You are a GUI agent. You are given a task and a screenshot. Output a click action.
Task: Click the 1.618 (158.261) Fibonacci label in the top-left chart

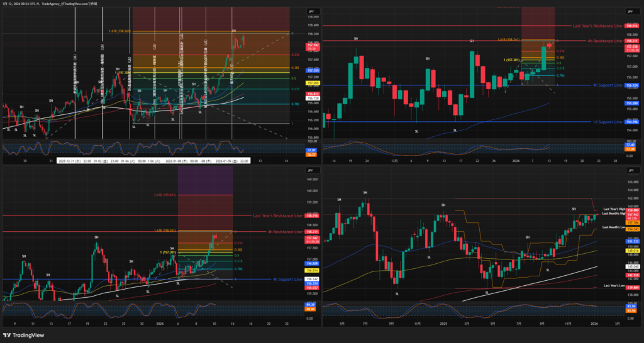[119, 31]
